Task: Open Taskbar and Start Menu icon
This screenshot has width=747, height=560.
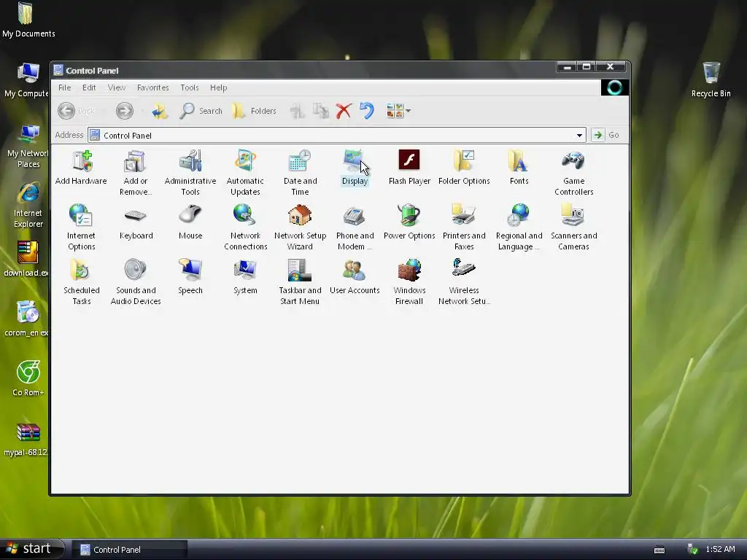Action: (x=300, y=270)
